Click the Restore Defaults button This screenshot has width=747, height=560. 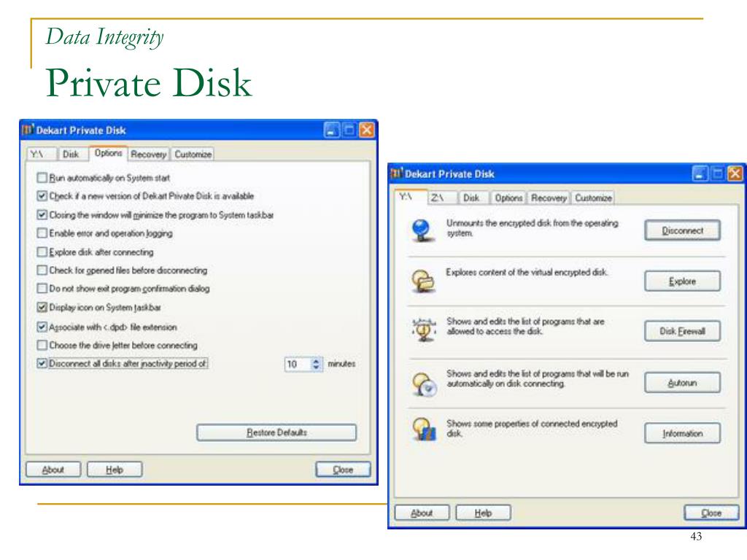point(276,432)
